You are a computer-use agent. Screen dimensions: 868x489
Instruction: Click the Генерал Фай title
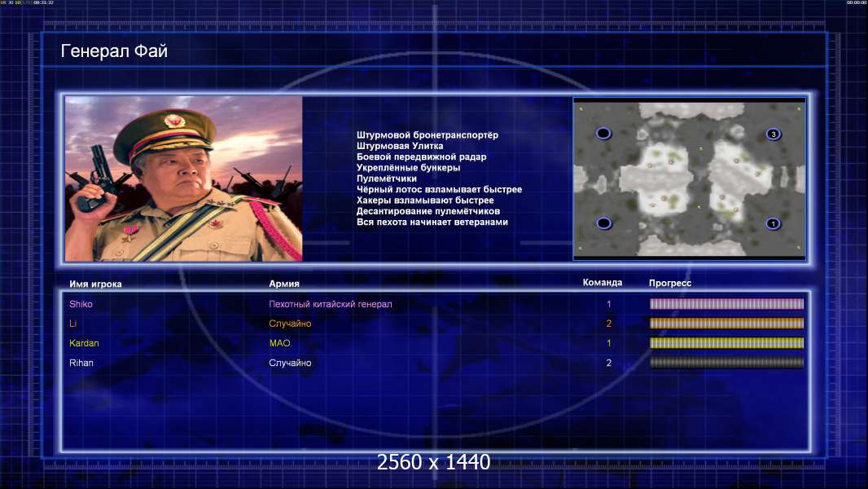tap(114, 51)
